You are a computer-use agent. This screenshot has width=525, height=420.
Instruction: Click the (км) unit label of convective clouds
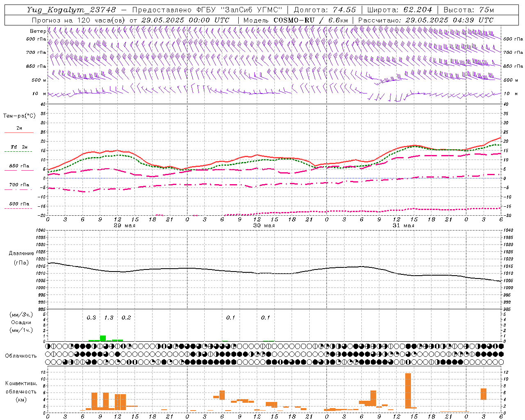point(21,399)
